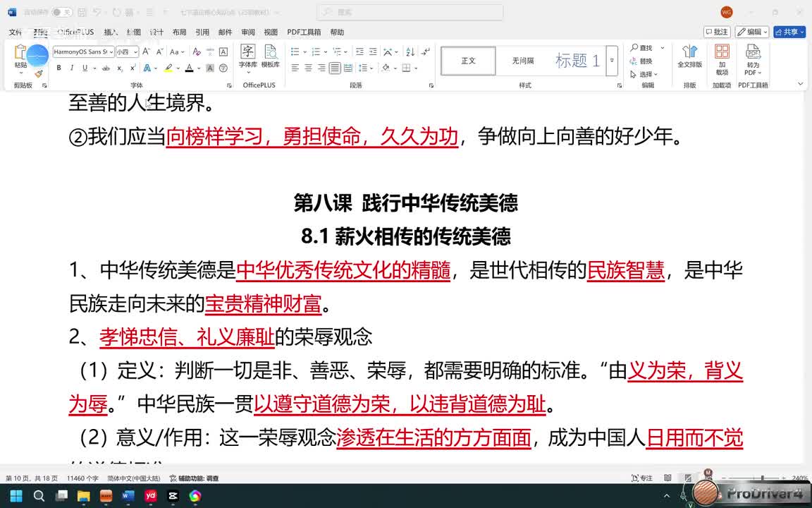Open 帮助 Help tab
This screenshot has height=508, width=812.
[337, 32]
